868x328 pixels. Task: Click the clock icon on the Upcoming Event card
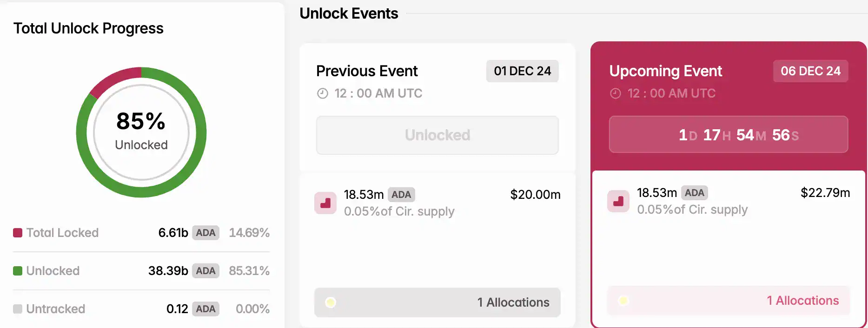coord(615,93)
